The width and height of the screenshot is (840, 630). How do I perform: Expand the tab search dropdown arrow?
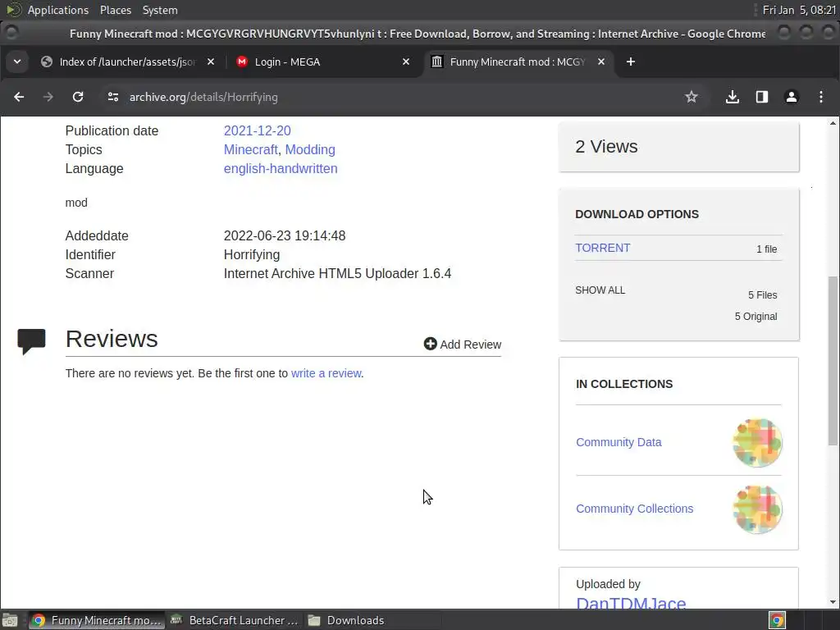(x=17, y=62)
